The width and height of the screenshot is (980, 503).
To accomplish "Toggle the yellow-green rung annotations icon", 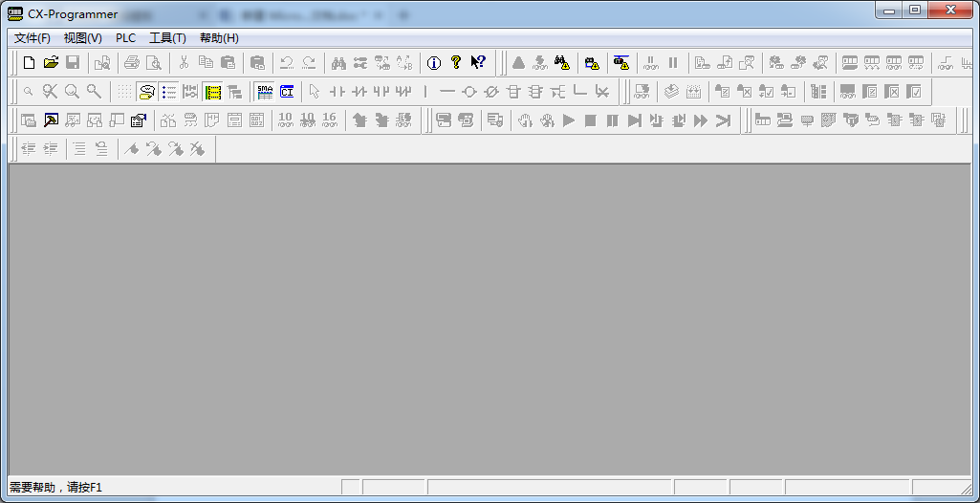I will click(213, 92).
